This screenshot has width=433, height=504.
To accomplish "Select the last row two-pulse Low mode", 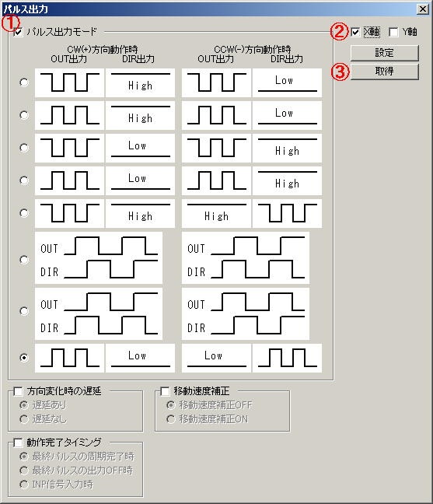I will (24, 358).
